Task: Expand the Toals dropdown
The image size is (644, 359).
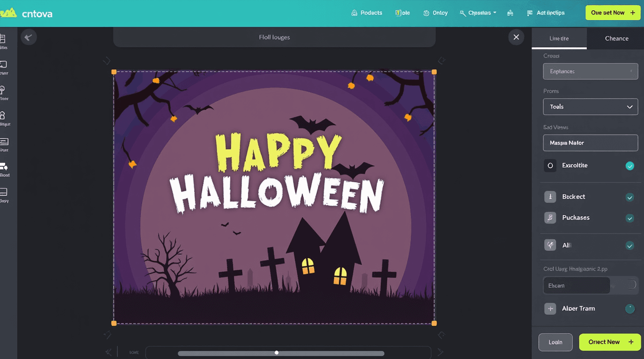Action: [x=590, y=107]
